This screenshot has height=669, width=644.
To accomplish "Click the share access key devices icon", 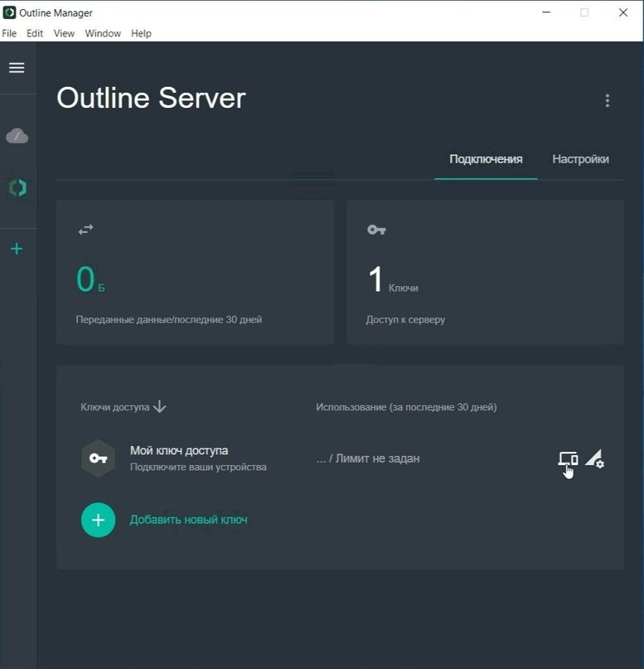I will (x=568, y=458).
